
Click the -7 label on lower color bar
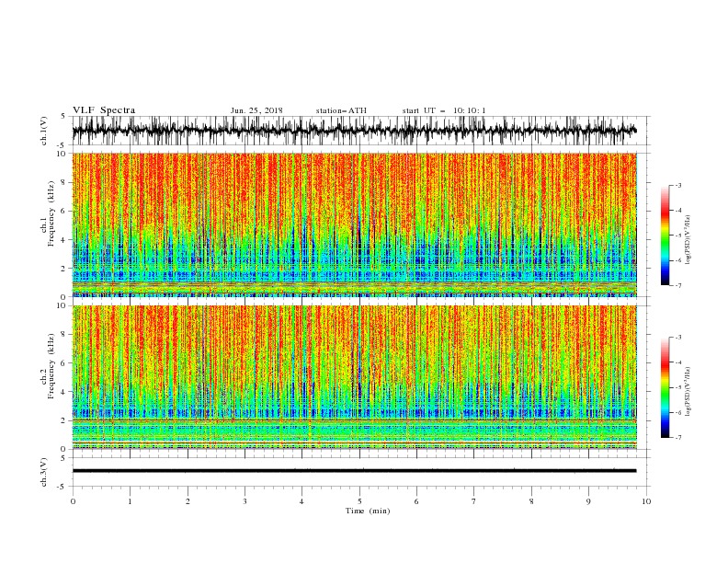pos(678,437)
